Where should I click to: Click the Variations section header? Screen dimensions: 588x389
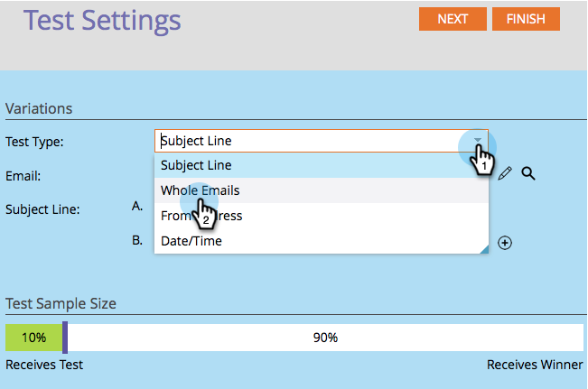click(x=39, y=108)
